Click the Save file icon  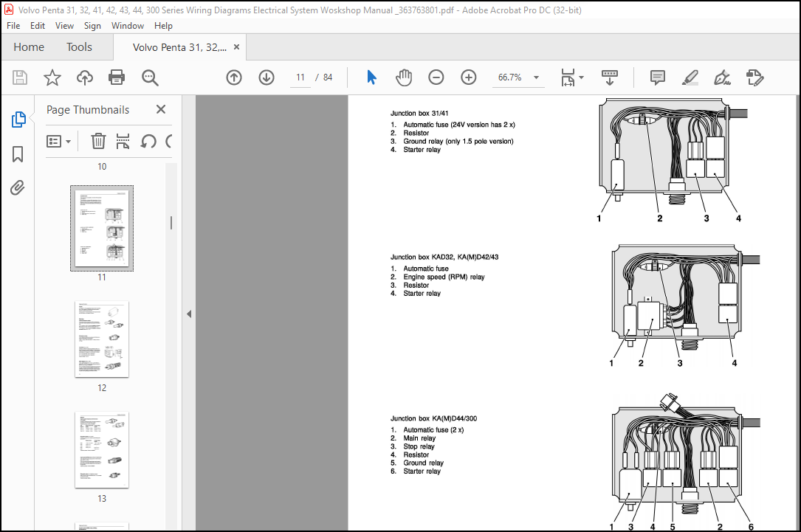pyautogui.click(x=19, y=77)
